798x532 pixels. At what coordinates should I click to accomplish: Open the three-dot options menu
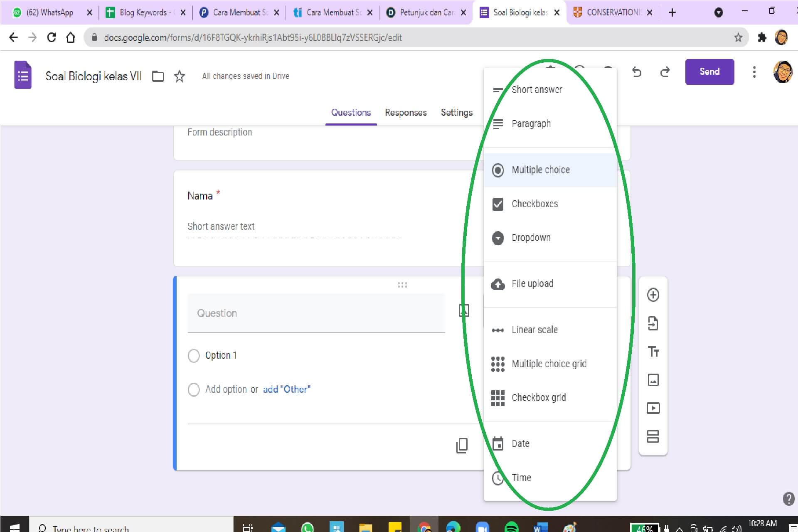[x=754, y=72]
